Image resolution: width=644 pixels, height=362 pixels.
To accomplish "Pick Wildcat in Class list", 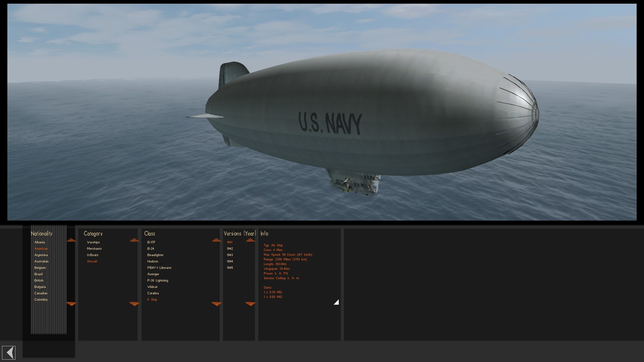I will tap(153, 287).
